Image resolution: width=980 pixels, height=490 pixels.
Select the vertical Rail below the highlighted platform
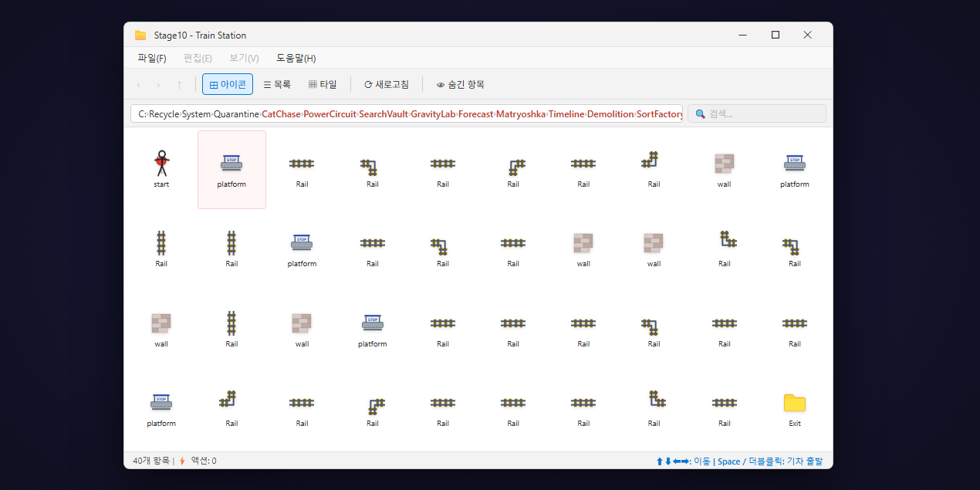coord(231,243)
